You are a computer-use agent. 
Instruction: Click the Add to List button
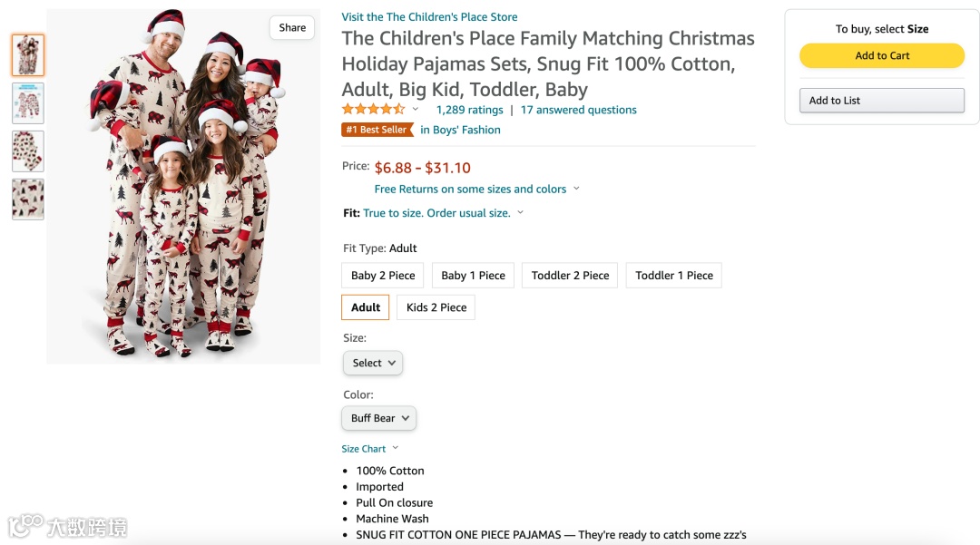coord(881,101)
